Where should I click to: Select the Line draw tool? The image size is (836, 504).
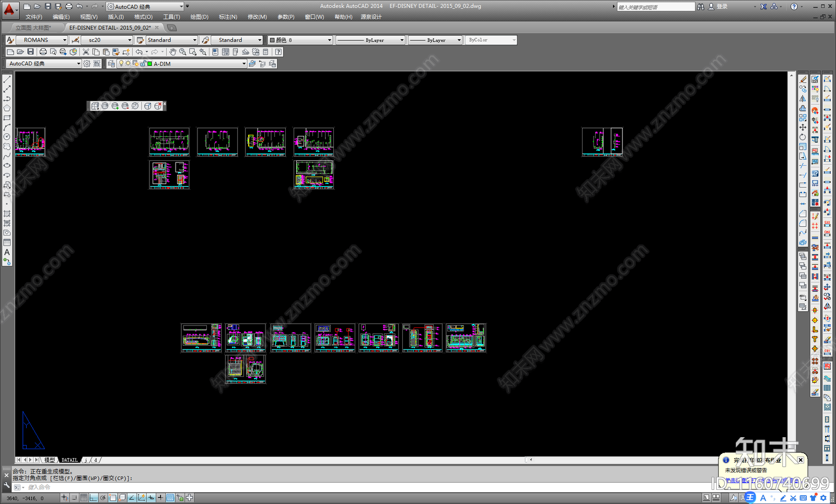tap(7, 79)
